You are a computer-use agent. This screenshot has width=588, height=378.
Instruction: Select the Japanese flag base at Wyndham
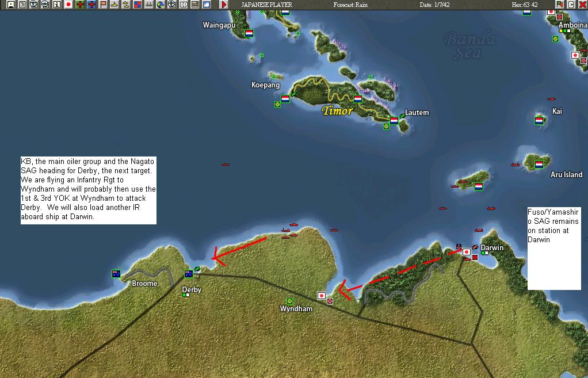coord(322,296)
